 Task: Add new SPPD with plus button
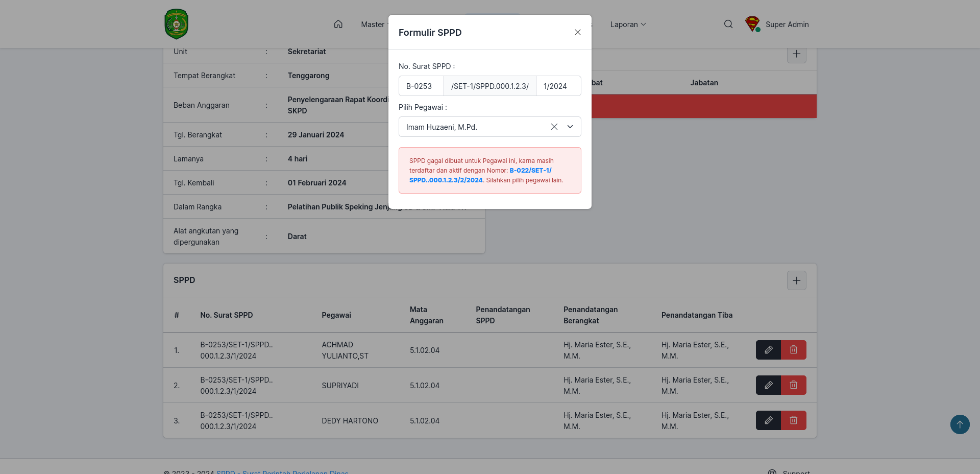[797, 280]
